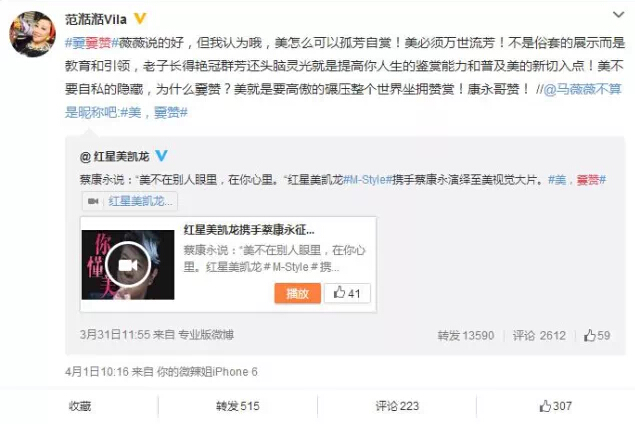Open the 范湉湉Vila username link
This screenshot has height=424, width=635.
pos(96,19)
